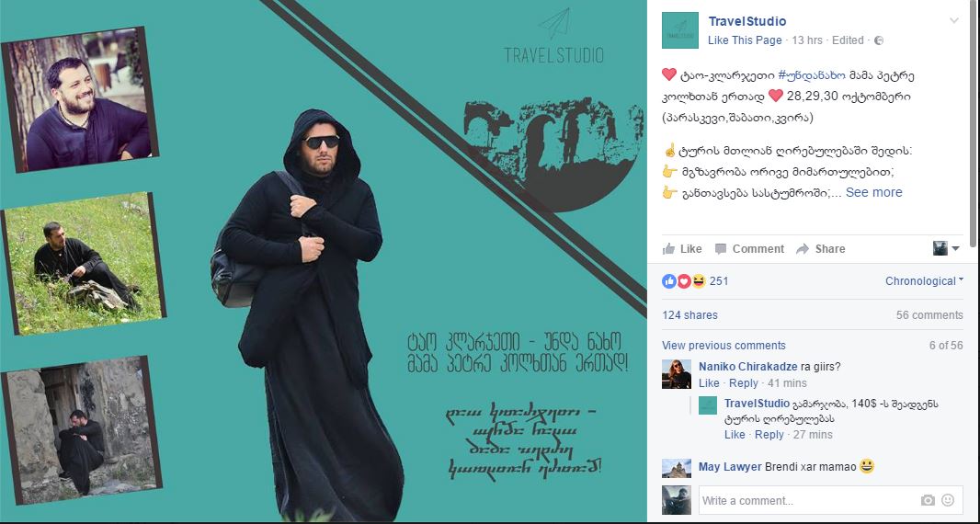
Task: Open the Chronological comment sorting dropdown
Action: coord(924,281)
